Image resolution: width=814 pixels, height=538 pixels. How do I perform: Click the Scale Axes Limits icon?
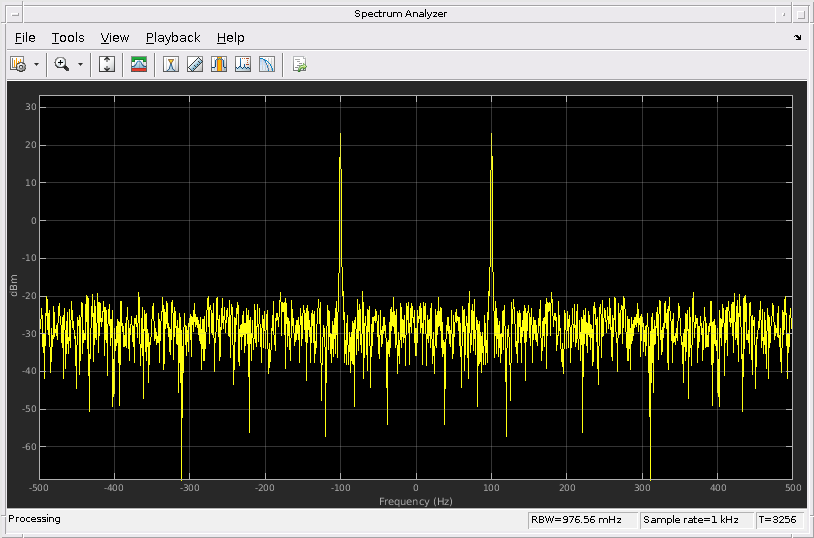coord(108,64)
